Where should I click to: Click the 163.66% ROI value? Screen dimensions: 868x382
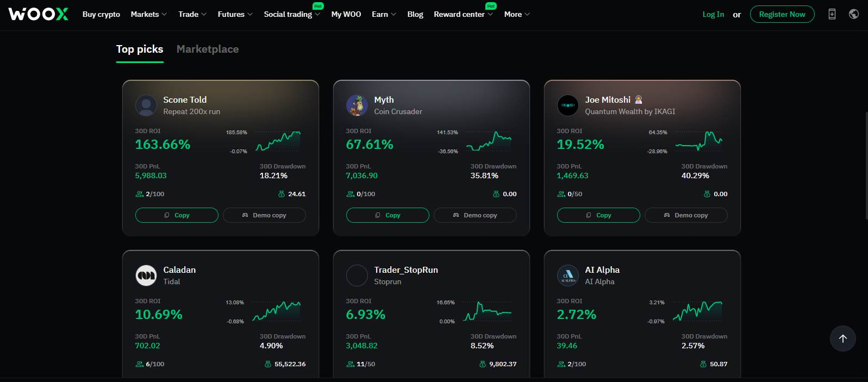pos(163,145)
